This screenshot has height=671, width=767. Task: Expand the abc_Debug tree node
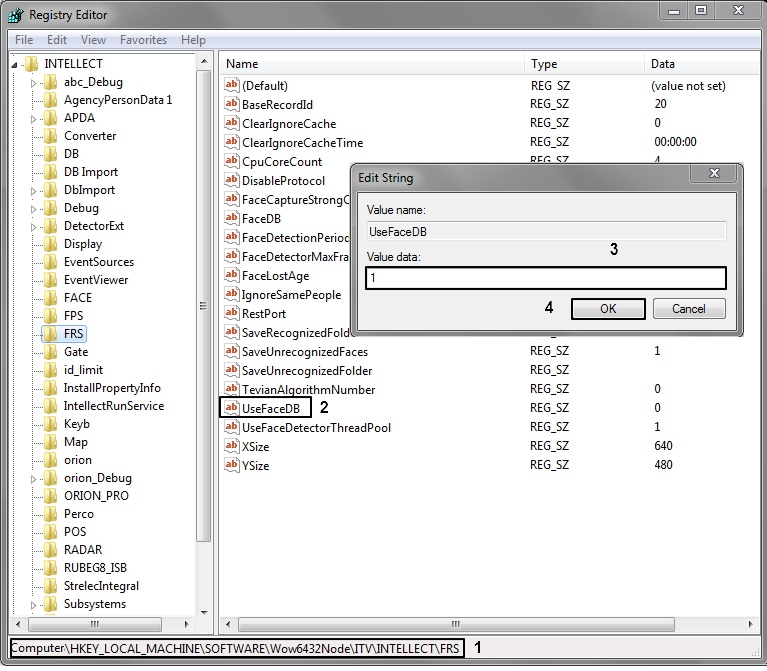click(33, 82)
